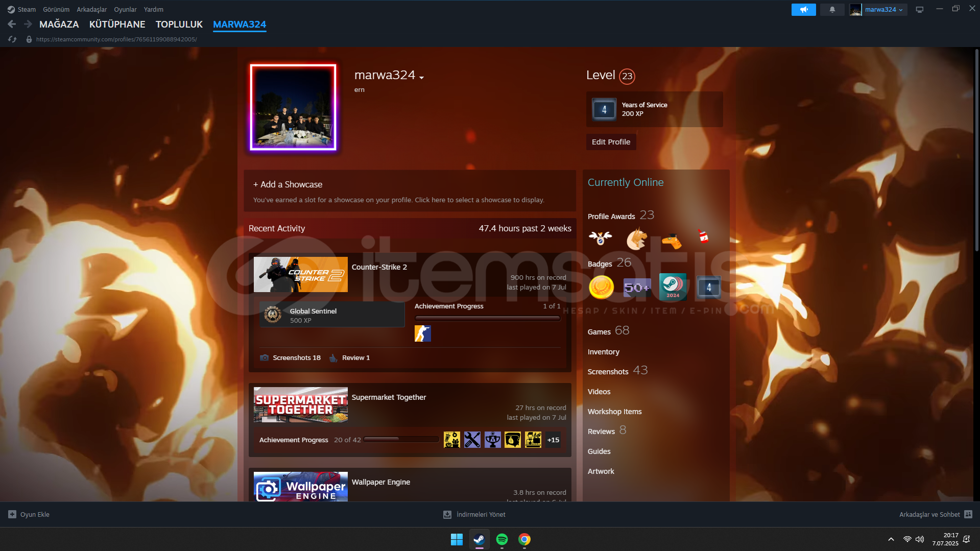This screenshot has width=980, height=551.
Task: Open Spotify from the taskbar
Action: pyautogui.click(x=502, y=539)
